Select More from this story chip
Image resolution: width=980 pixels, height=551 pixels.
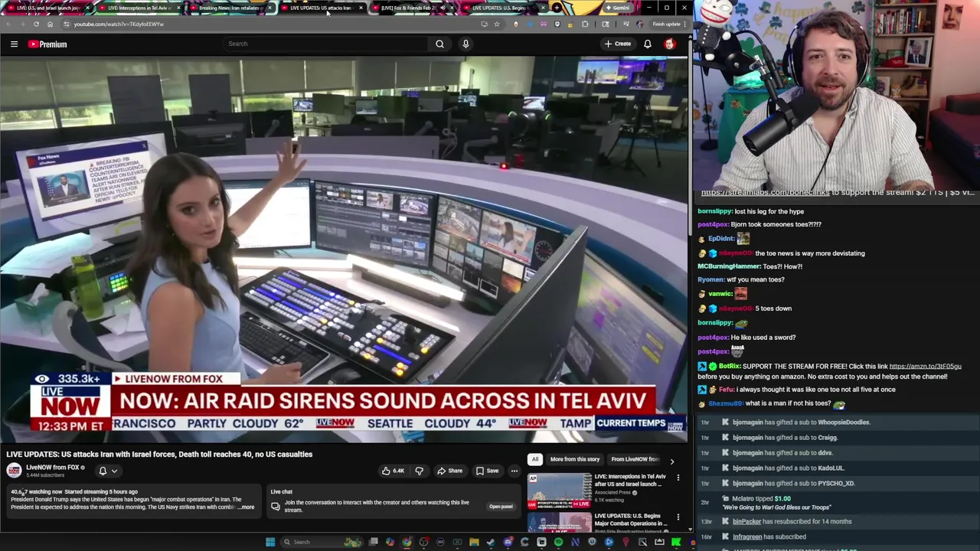click(x=574, y=459)
